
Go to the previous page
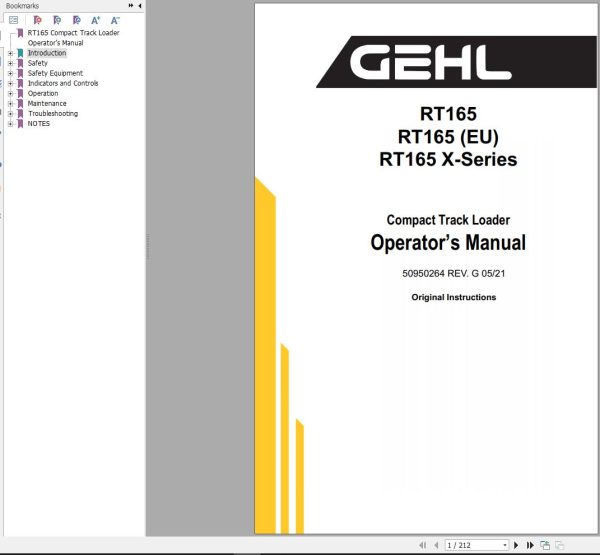pos(436,545)
